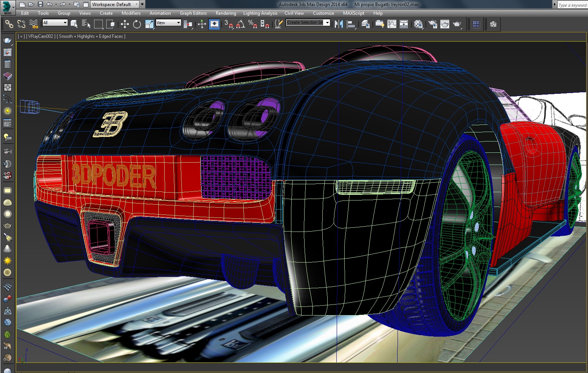Expand the arrow beside the keyword search box
This screenshot has height=373, width=588.
tap(555, 5)
